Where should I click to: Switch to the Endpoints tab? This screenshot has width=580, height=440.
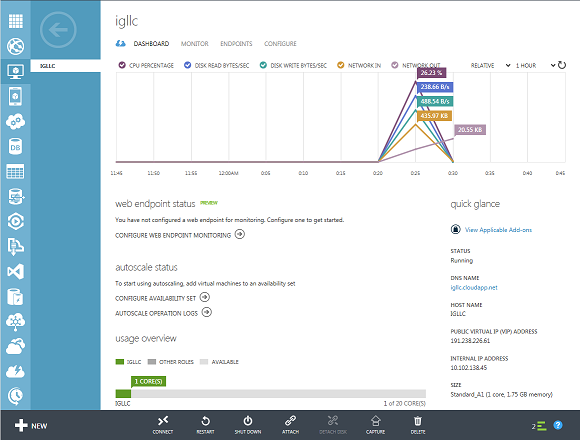coord(236,44)
